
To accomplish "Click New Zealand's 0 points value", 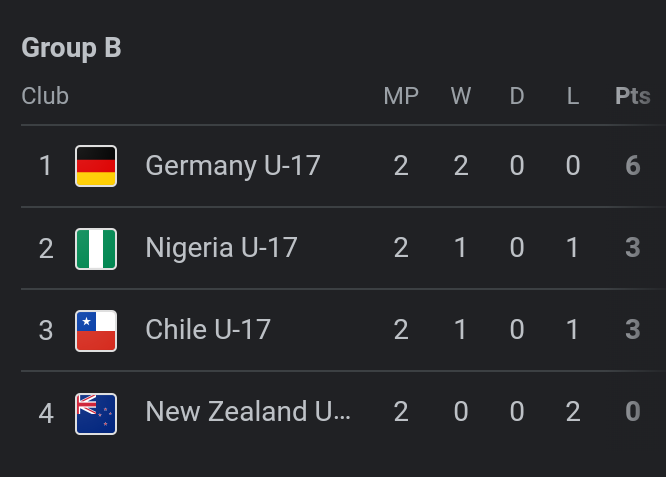I will pyautogui.click(x=632, y=412).
